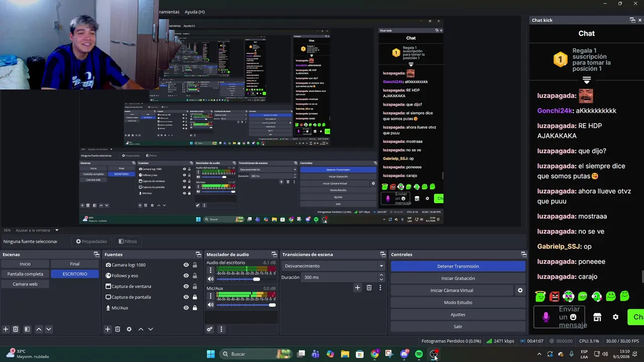
Task: Select the Final scene
Action: tap(74, 264)
